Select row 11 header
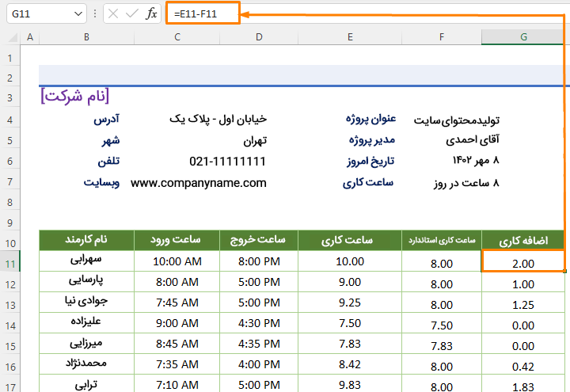The height and width of the screenshot is (392, 570). tap(9, 262)
